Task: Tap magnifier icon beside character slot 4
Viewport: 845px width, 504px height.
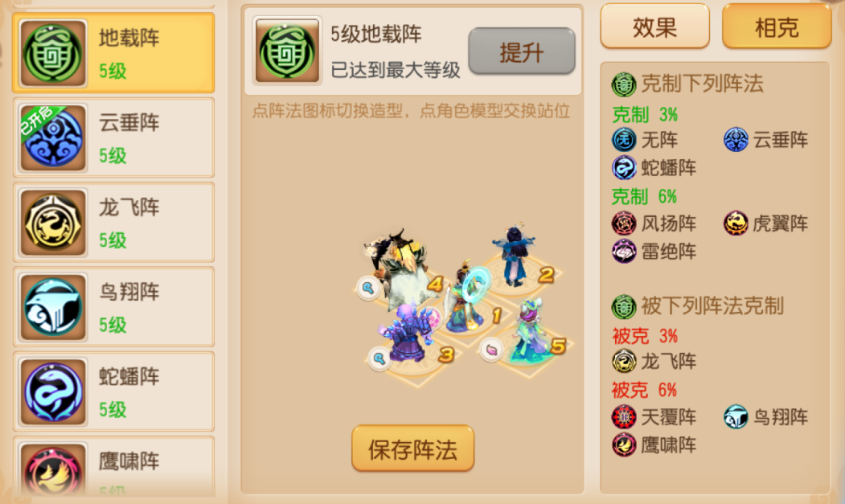Action: pos(368,289)
